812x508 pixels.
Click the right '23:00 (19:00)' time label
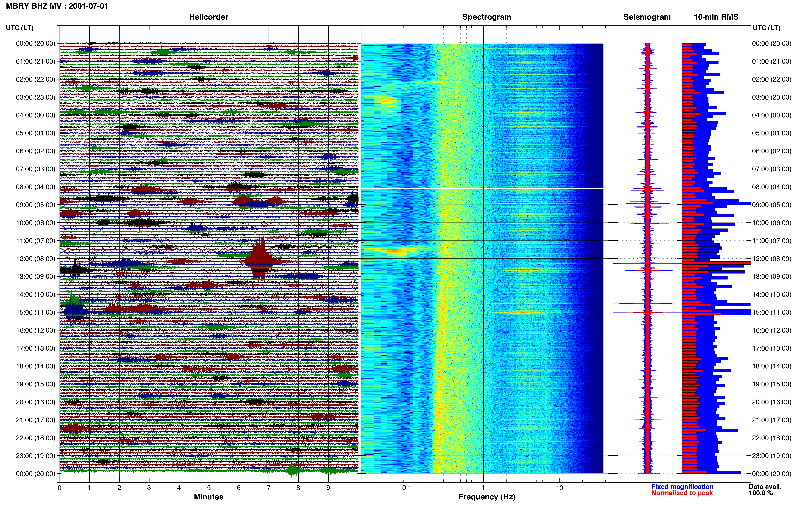772,456
